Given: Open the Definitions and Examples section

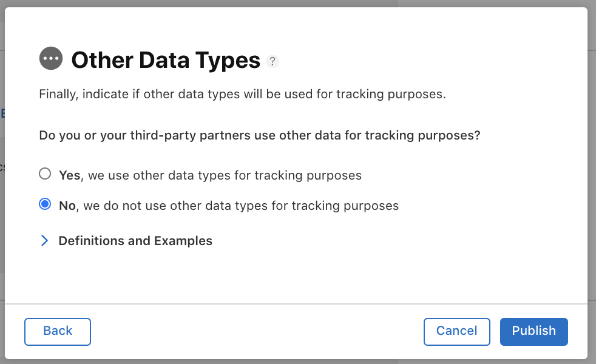Looking at the screenshot, I should click(135, 241).
